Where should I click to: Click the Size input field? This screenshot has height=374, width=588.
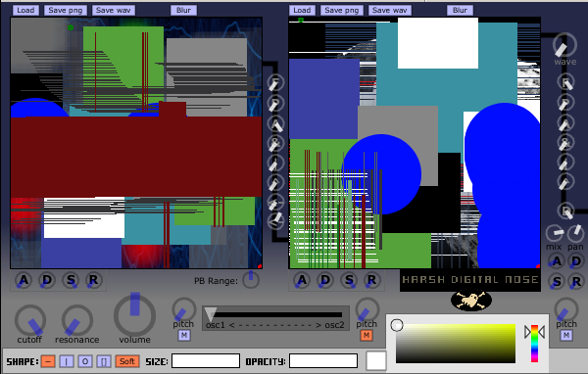tap(206, 361)
